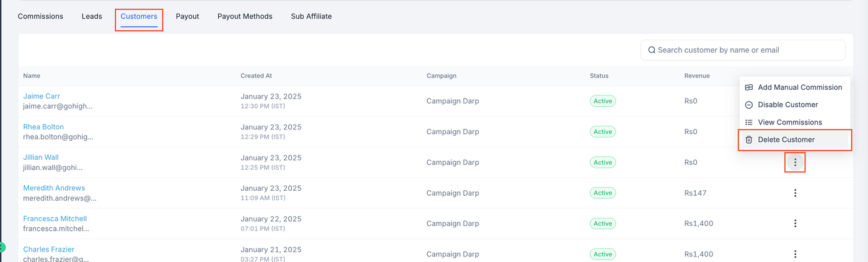Viewport: 868px width, 262px height.
Task: Click the Delete Customer trash icon
Action: 749,140
